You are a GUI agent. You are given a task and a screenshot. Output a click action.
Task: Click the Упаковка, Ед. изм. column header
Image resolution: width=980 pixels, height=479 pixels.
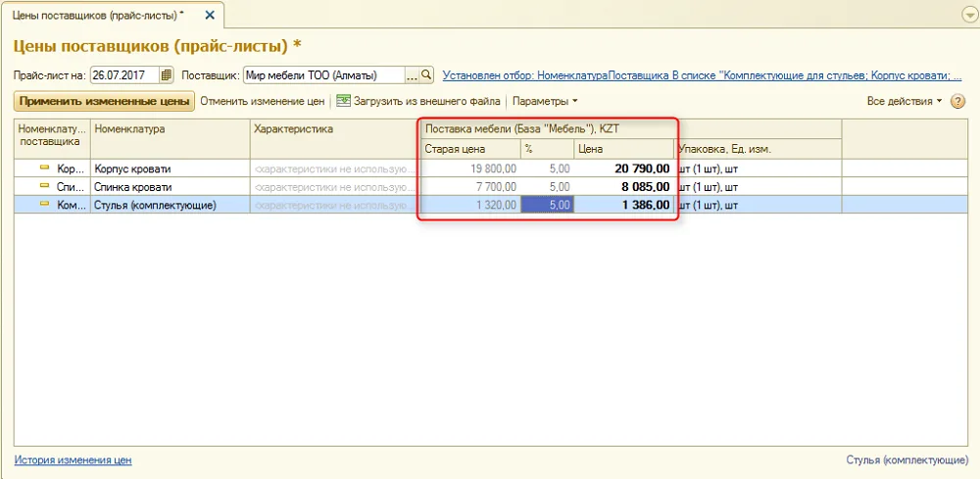(x=759, y=149)
